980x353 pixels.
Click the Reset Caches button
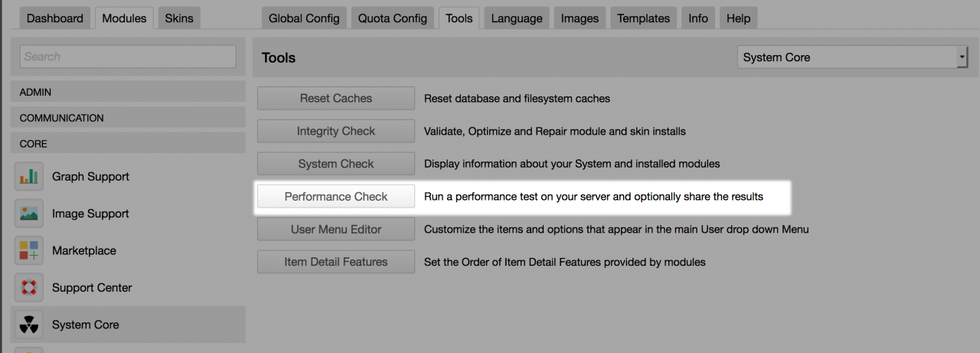click(x=335, y=99)
